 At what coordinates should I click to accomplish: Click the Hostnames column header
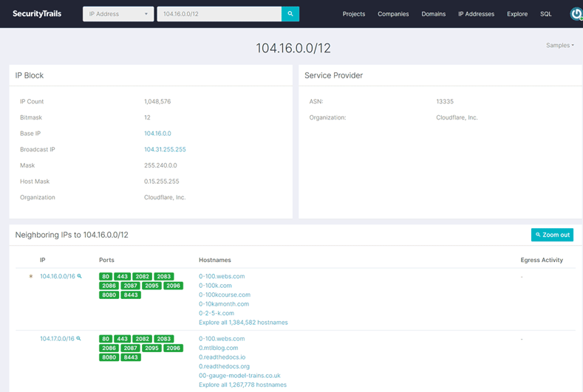pos(215,260)
